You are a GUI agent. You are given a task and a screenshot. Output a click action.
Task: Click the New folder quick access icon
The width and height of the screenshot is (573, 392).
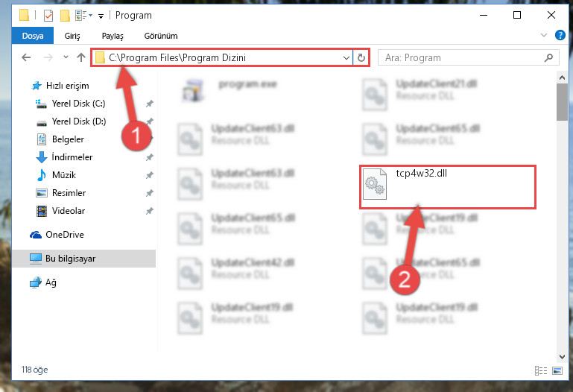65,16
